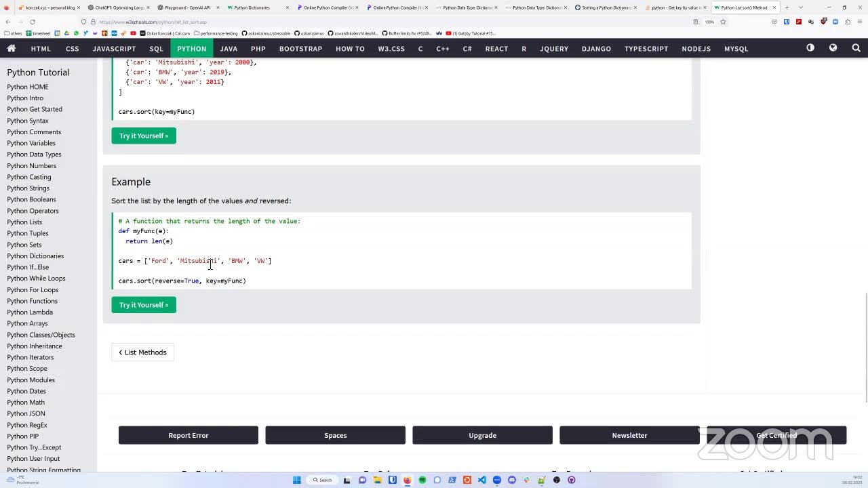Click the Windows taskbar Search box
868x488 pixels.
point(322,480)
